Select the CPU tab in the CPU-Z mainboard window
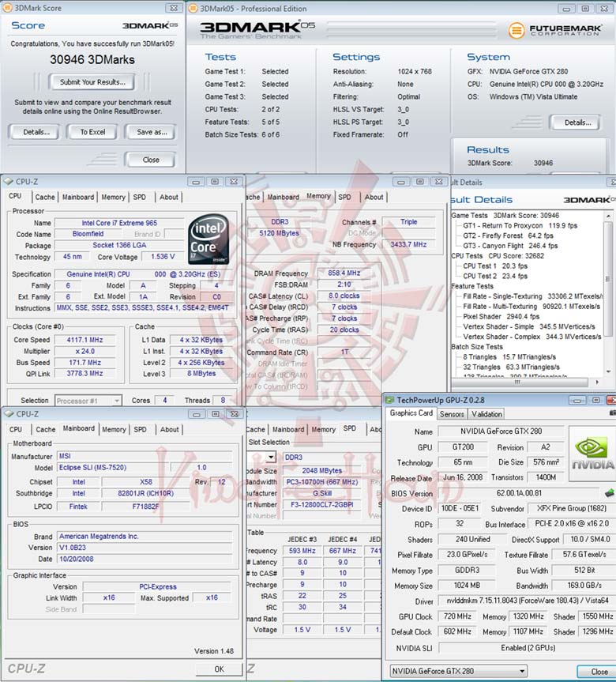This screenshot has width=616, height=682. [16, 429]
